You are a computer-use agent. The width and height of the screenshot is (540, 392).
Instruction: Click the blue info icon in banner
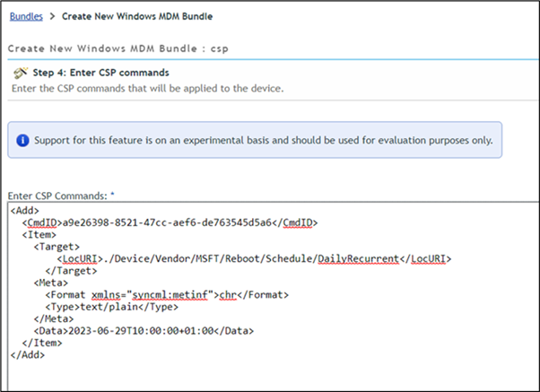(x=24, y=141)
